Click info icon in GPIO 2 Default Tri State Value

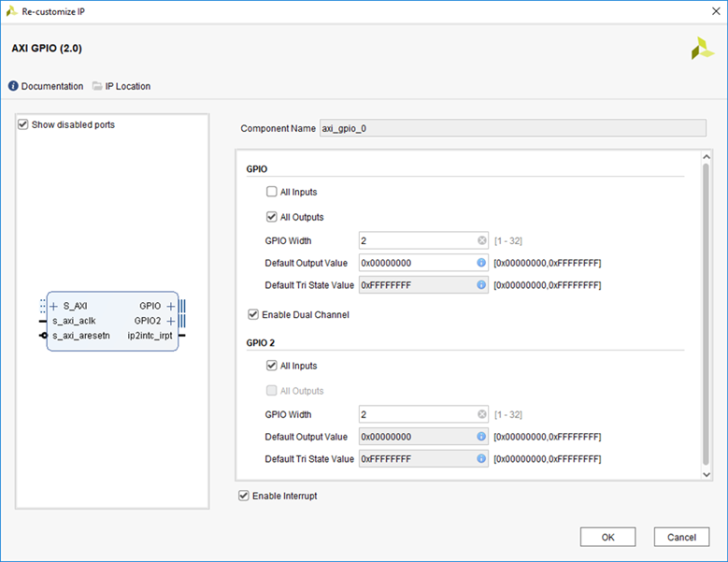click(481, 459)
